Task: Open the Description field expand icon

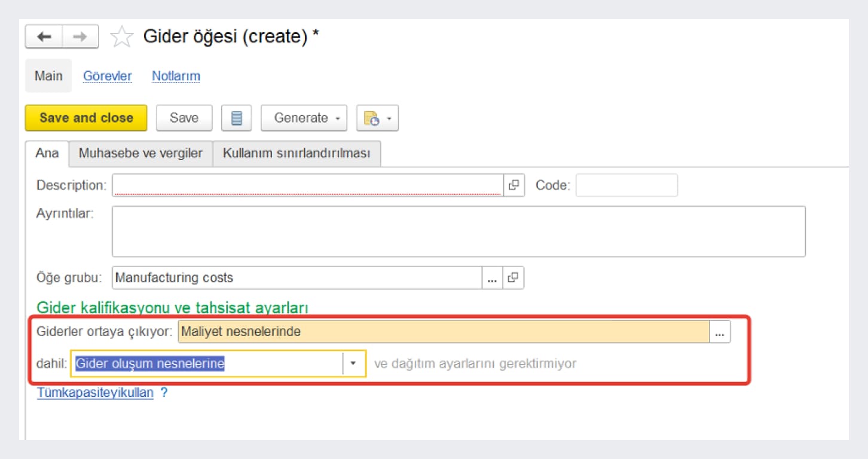Action: (x=513, y=185)
